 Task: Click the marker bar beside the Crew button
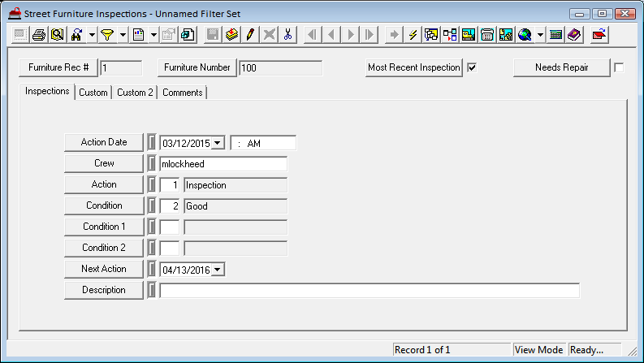point(152,163)
